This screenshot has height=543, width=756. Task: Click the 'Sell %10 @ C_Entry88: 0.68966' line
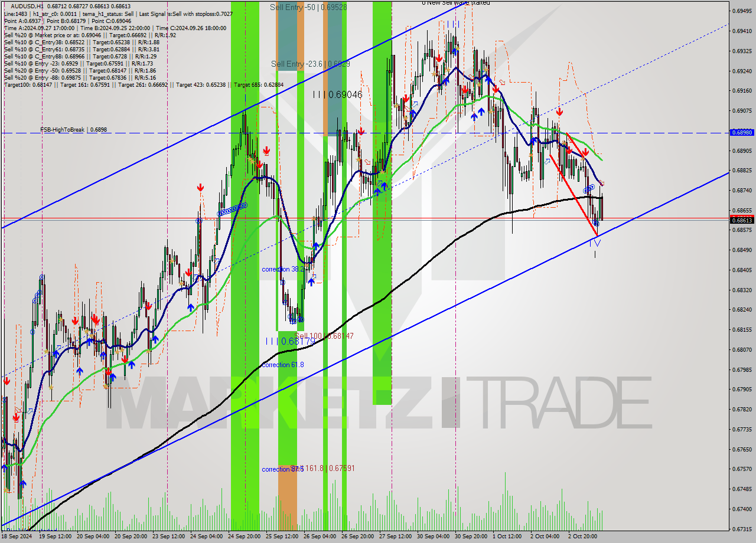(80, 56)
